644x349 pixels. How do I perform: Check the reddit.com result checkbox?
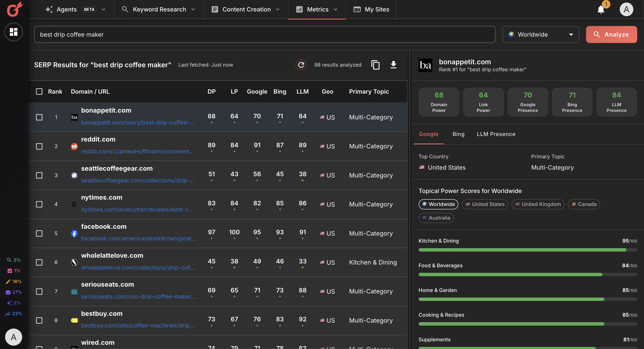click(39, 146)
